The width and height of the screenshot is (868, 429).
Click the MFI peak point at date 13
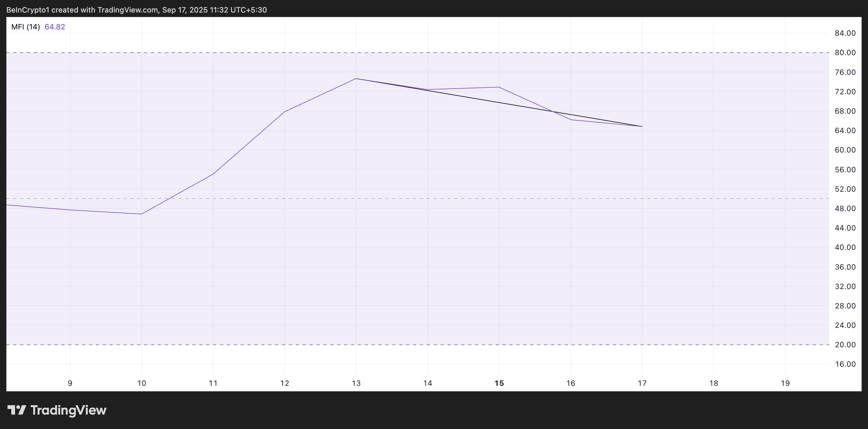[x=356, y=79]
